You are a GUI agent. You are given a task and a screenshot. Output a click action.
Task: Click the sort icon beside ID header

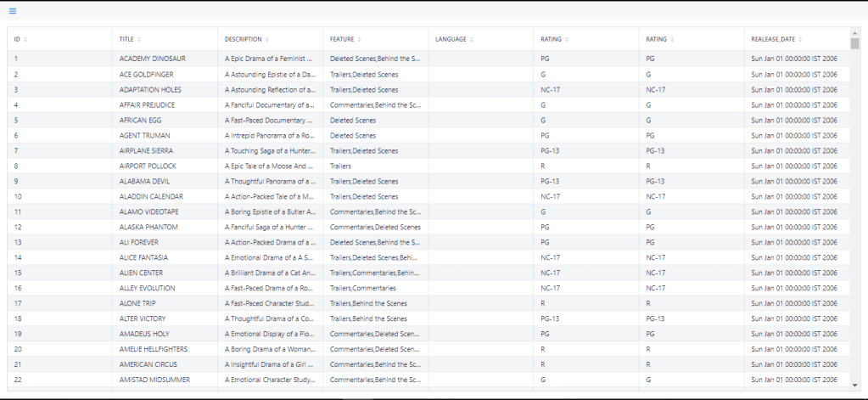[x=25, y=40]
